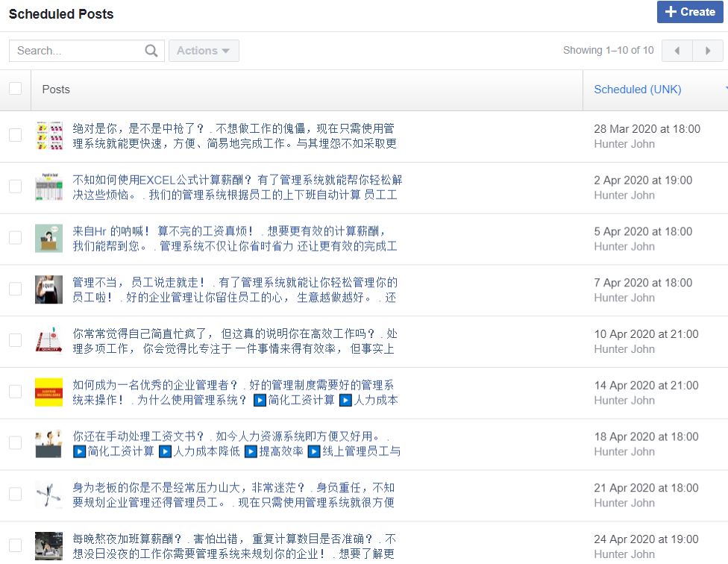Click thumbnail of the Hr post
The image size is (728, 564).
(48, 238)
